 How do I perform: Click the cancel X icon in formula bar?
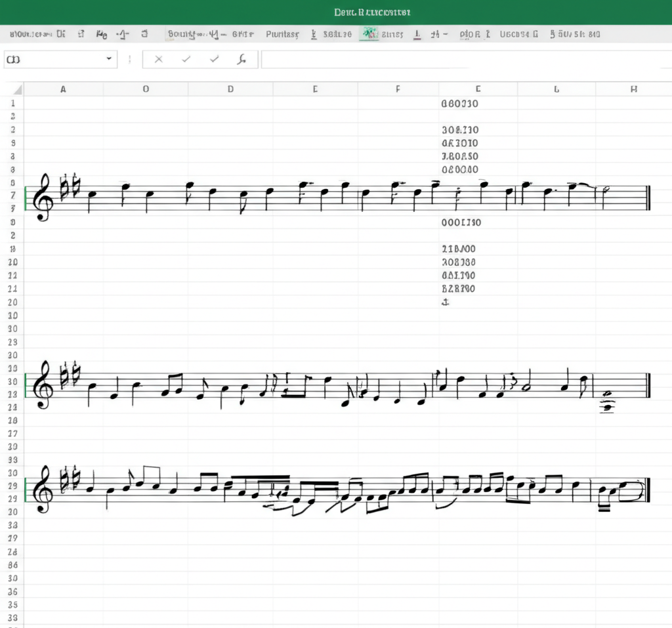(158, 59)
